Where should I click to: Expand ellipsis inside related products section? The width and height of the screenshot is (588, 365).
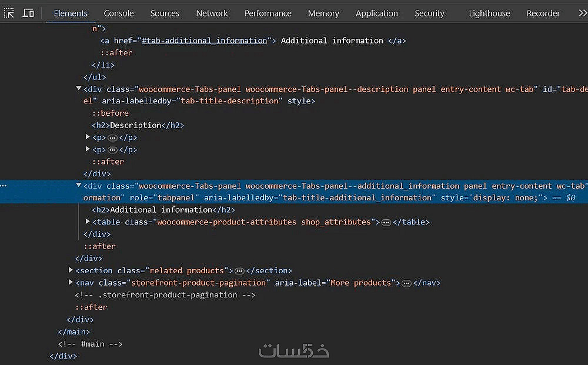point(239,271)
